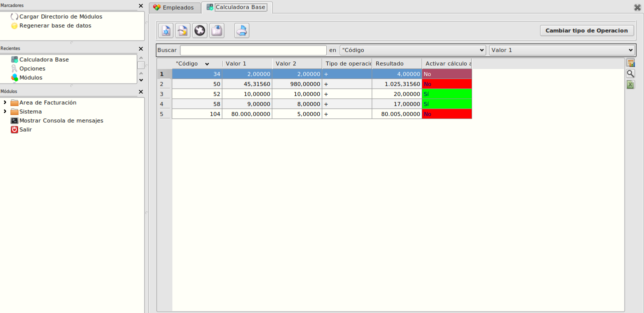The height and width of the screenshot is (313, 644).
Task: Click the Valor 1 cell 80.000,00000
Action: [247, 114]
